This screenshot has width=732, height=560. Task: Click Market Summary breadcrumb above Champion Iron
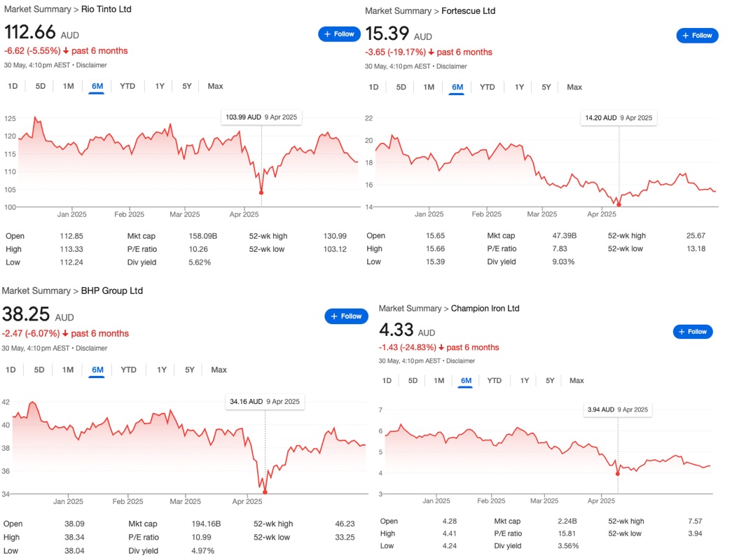[x=410, y=309]
